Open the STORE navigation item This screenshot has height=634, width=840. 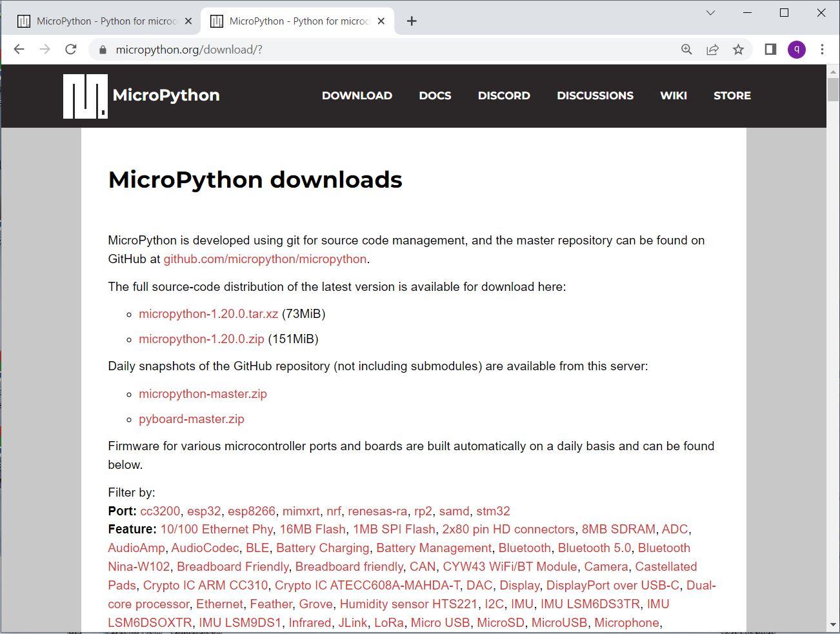coord(732,95)
